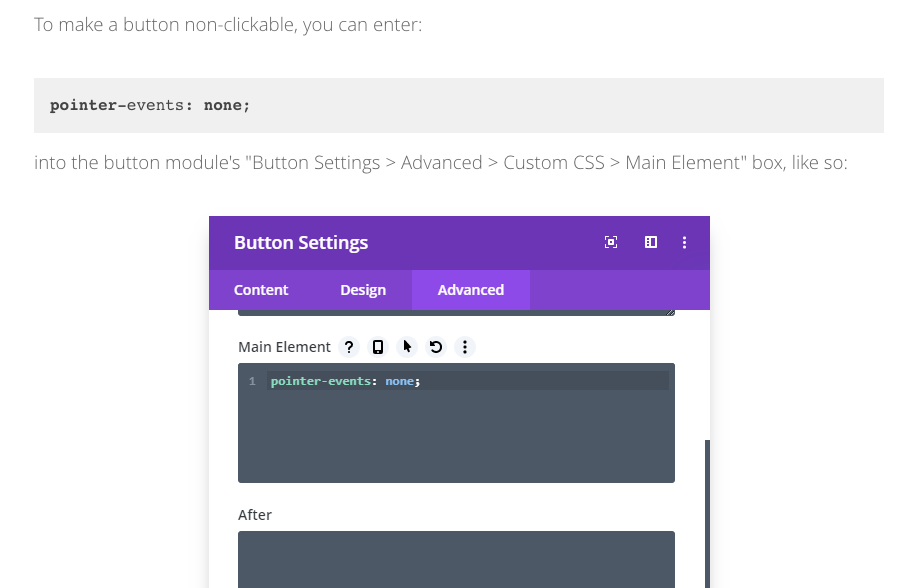Expand Button Settings modal to fullscreen
Image resolution: width=913 pixels, height=588 pixels.
(x=611, y=242)
